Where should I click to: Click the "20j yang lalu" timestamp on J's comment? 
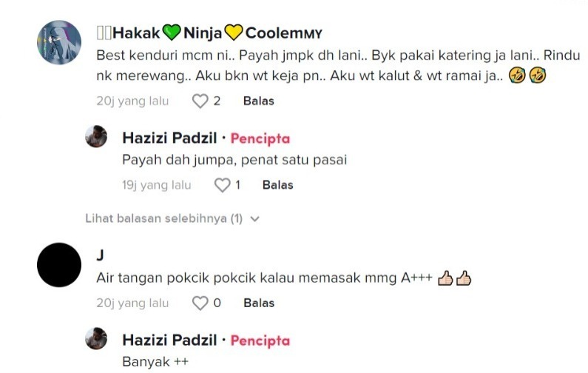coord(132,303)
